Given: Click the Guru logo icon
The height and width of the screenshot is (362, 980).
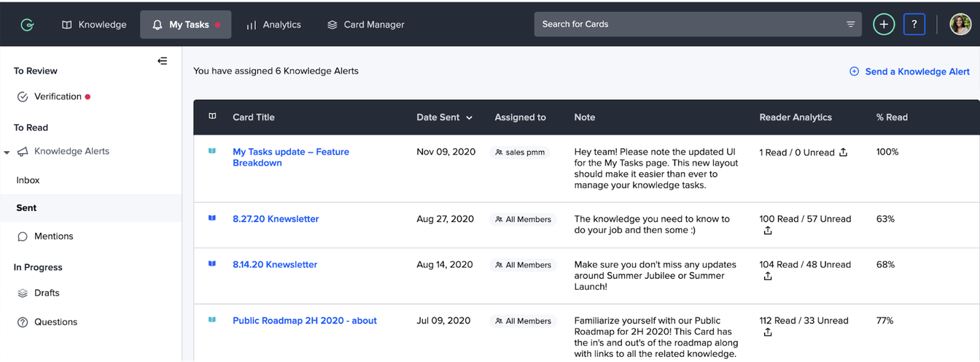Looking at the screenshot, I should [x=27, y=25].
